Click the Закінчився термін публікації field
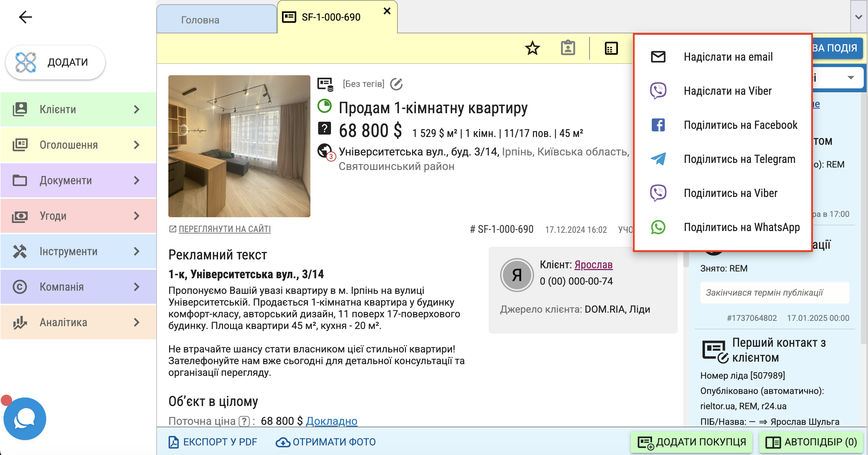 pyautogui.click(x=775, y=292)
